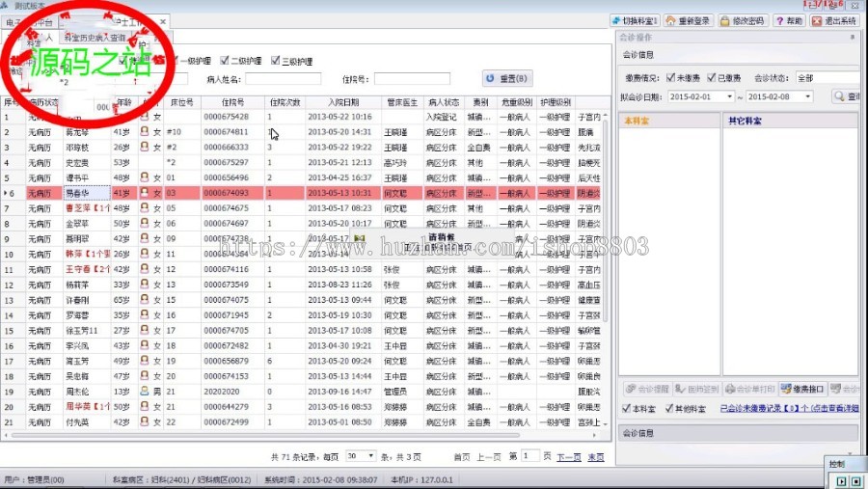Image resolution: width=868 pixels, height=489 pixels.
Task: Uncheck the 未缴费 checkbox
Action: coord(668,77)
